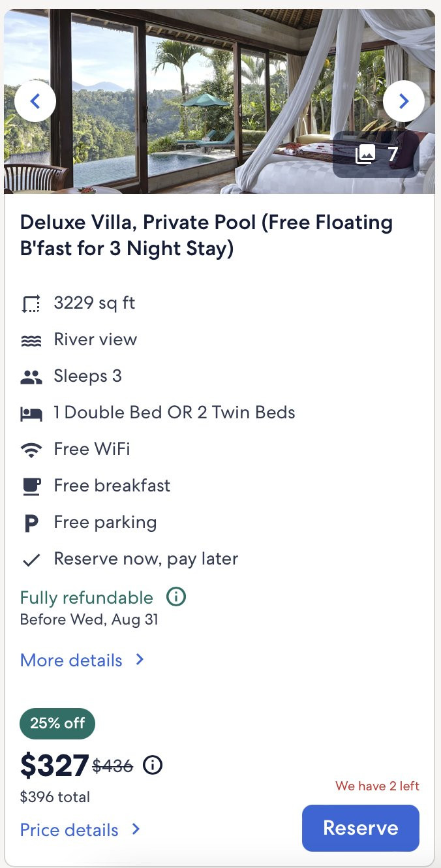Viewport: 441px width, 868px height.
Task: Show price info next to $436
Action: [x=153, y=765]
